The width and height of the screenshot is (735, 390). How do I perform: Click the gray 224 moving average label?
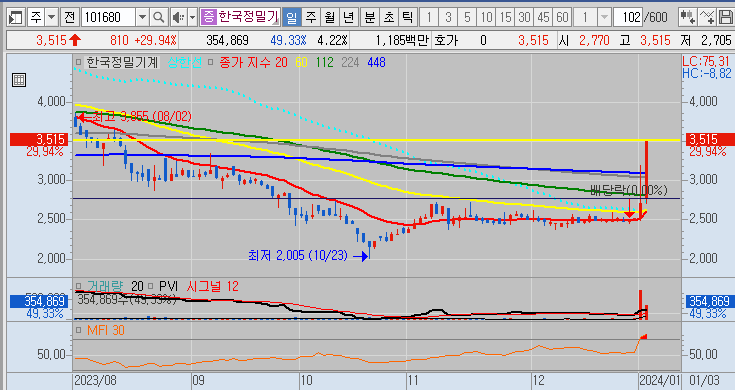click(x=350, y=62)
